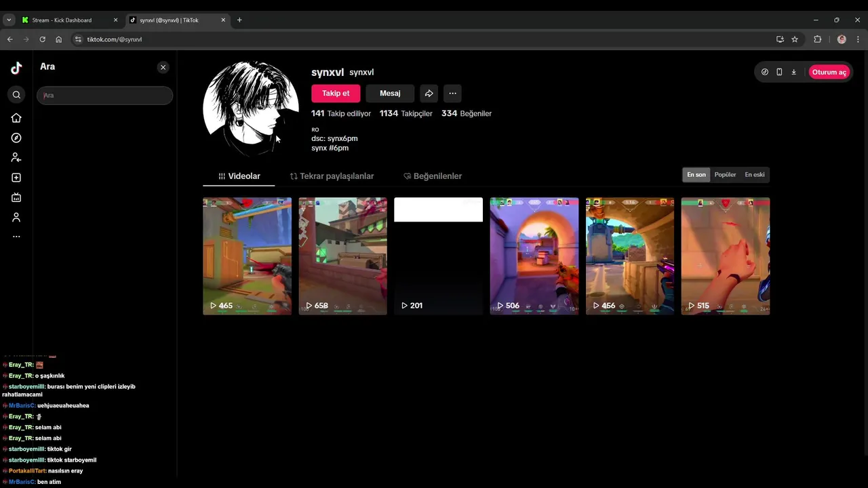
Task: Click the download app arrow icon
Action: [x=793, y=72]
